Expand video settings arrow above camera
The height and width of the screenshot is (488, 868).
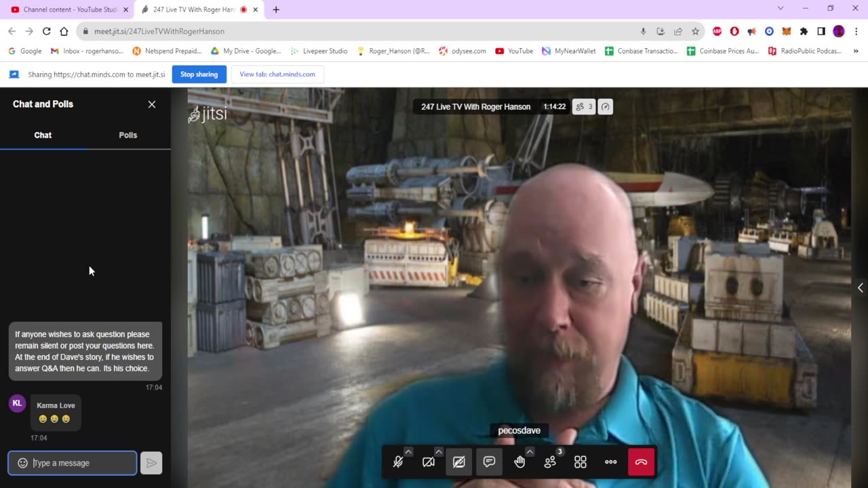coord(439,451)
